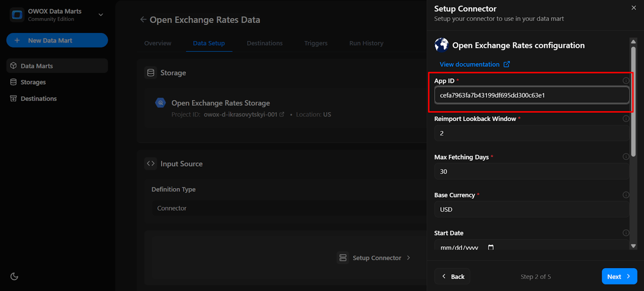Open the Start Date calendar picker icon
Image resolution: width=644 pixels, height=291 pixels.
pos(491,247)
